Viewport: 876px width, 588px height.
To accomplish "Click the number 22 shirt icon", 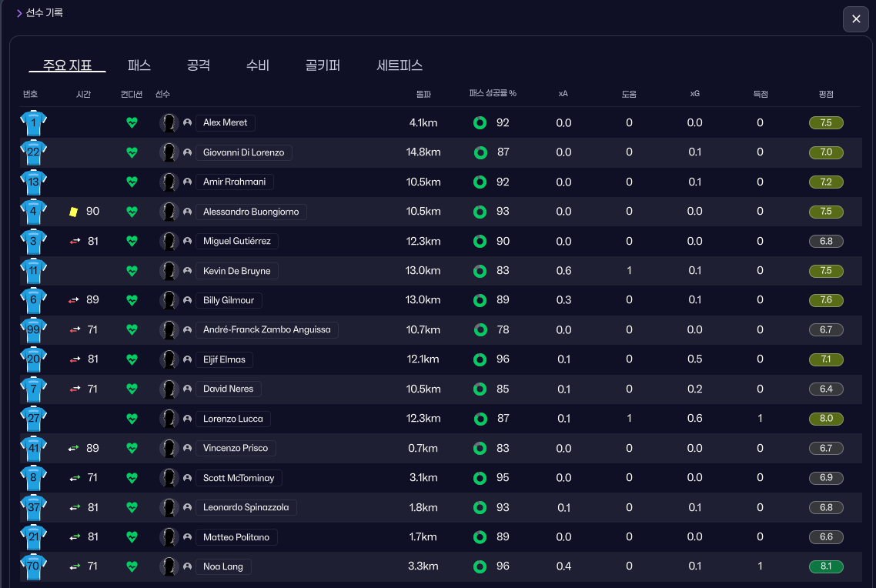I will click(x=34, y=152).
